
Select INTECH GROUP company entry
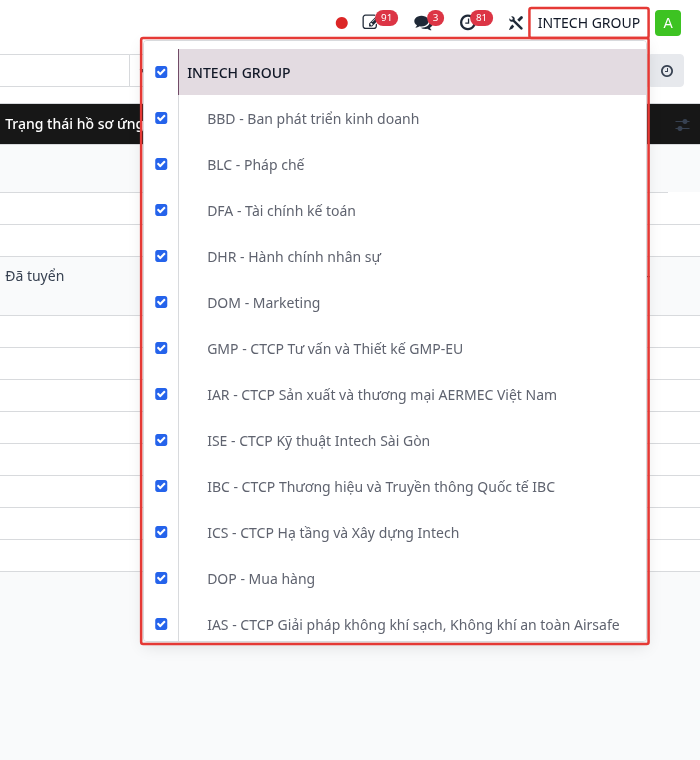pos(412,72)
